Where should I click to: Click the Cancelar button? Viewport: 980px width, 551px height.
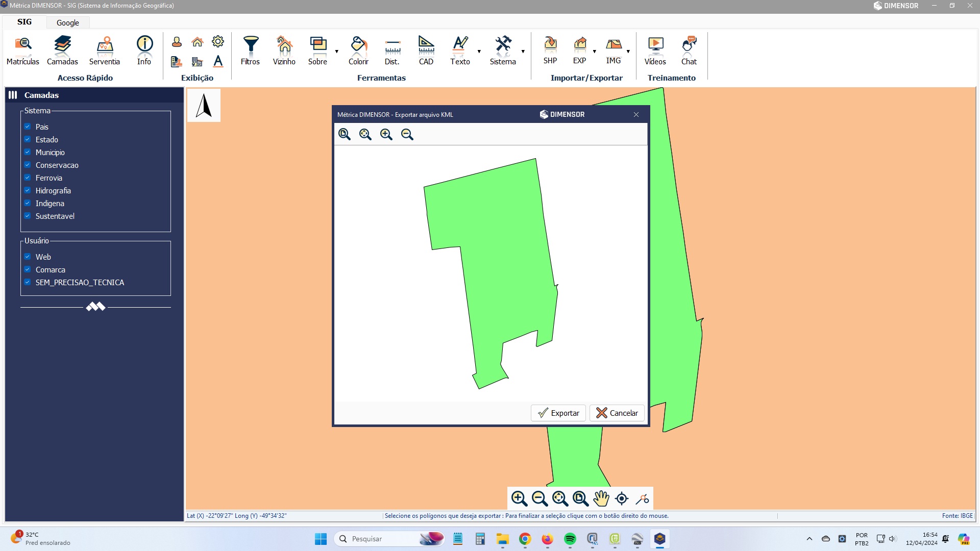(617, 413)
